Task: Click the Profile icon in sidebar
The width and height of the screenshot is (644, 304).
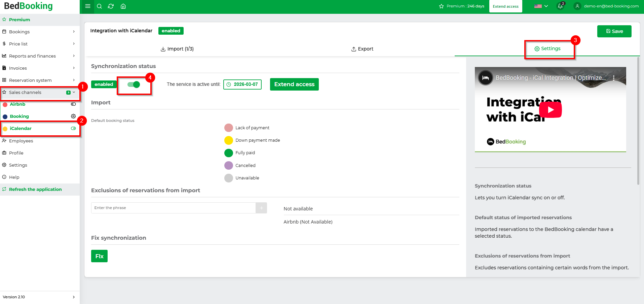Action: pos(4,153)
